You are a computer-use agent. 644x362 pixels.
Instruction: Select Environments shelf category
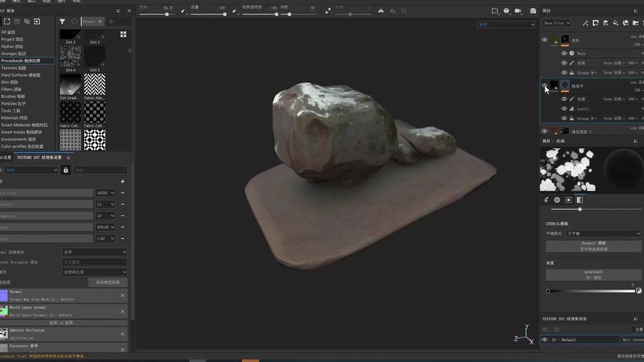click(19, 140)
